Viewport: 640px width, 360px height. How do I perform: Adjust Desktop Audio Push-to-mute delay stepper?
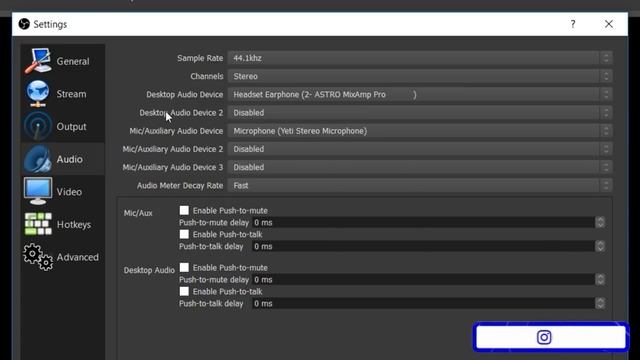click(x=600, y=280)
